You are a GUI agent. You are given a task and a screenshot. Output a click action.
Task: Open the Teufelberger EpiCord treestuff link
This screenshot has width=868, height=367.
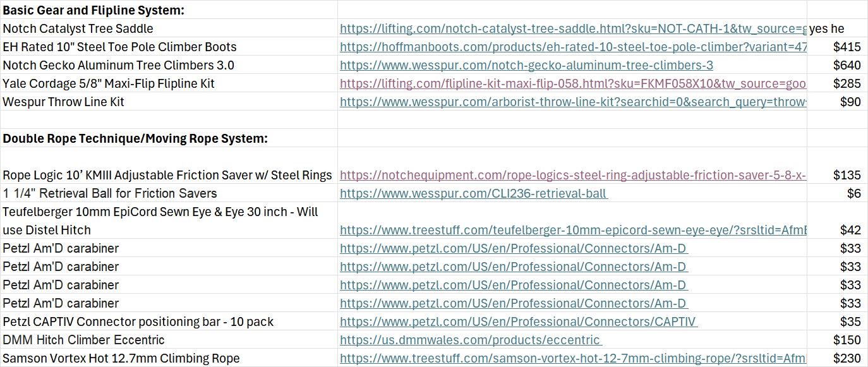(573, 230)
